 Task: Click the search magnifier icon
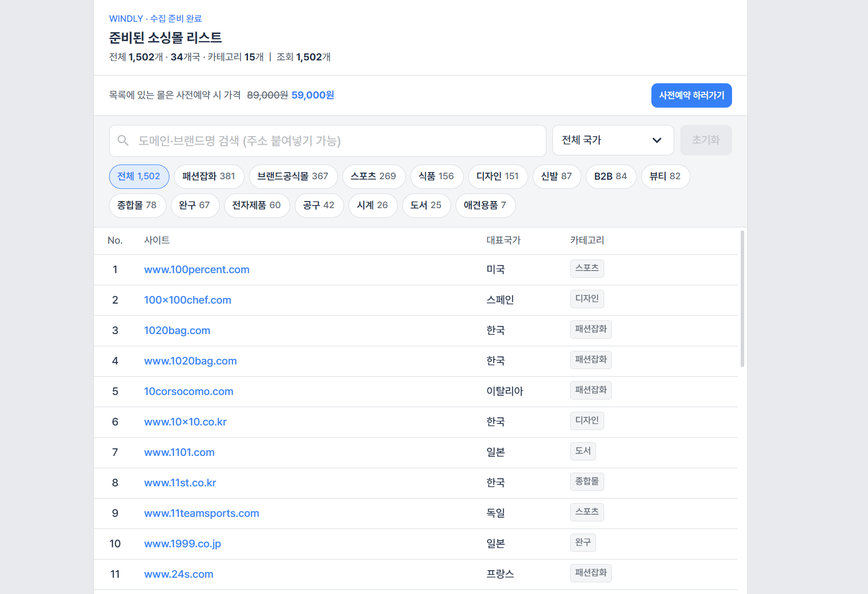tap(123, 141)
